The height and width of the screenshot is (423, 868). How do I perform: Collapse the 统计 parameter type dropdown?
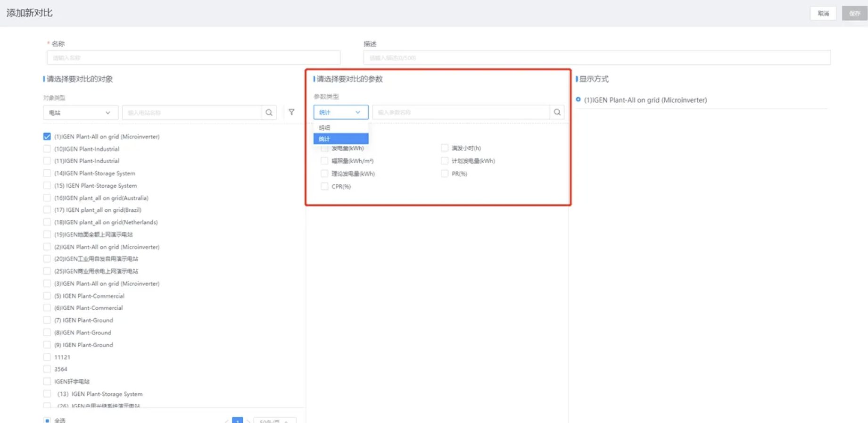[340, 112]
